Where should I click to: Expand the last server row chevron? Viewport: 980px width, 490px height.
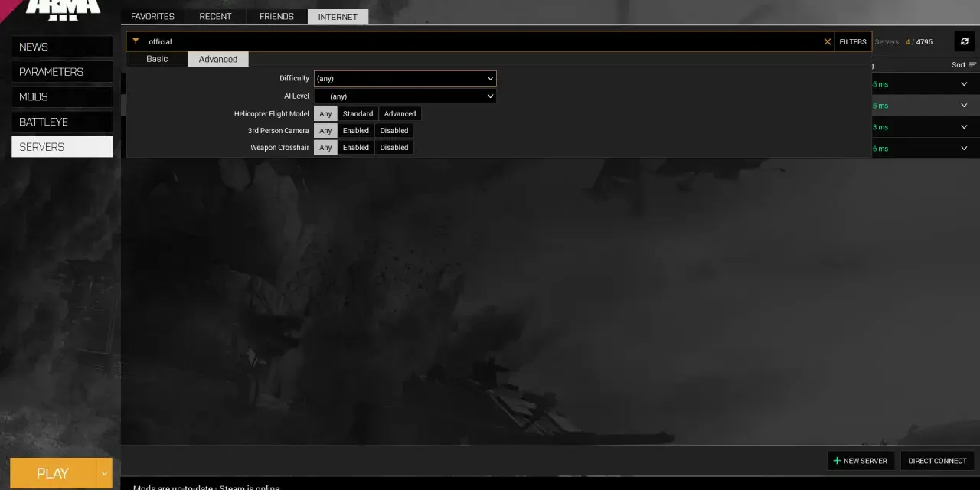pos(964,149)
